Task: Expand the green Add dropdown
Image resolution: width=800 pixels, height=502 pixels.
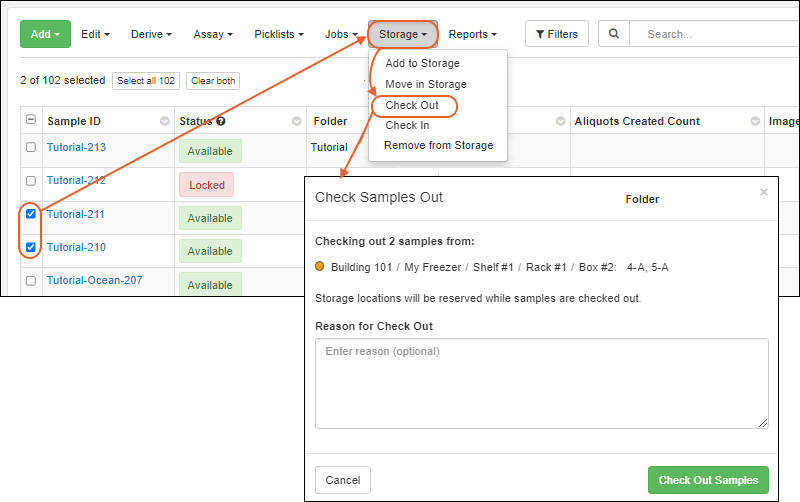Action: tap(45, 34)
